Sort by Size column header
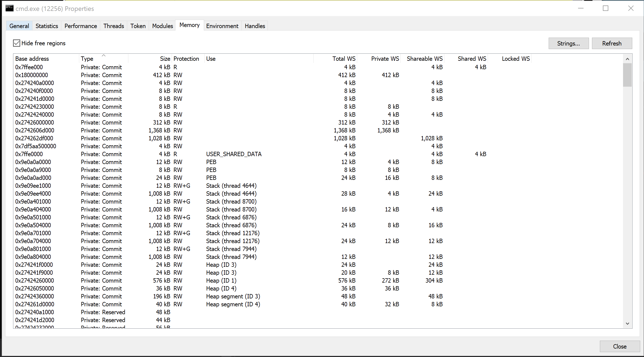Screen dimensions: 644x357 (x=165, y=59)
